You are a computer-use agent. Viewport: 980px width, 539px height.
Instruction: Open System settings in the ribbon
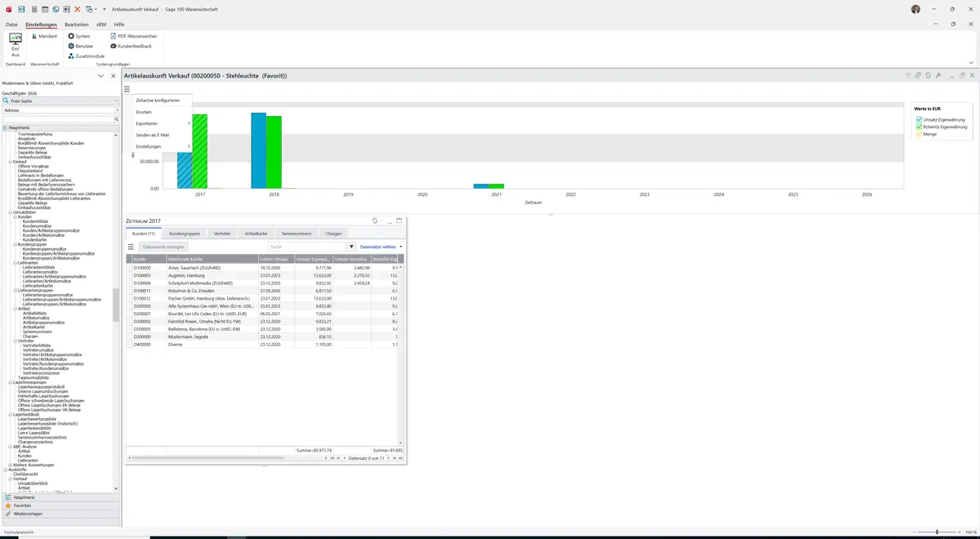click(x=79, y=36)
